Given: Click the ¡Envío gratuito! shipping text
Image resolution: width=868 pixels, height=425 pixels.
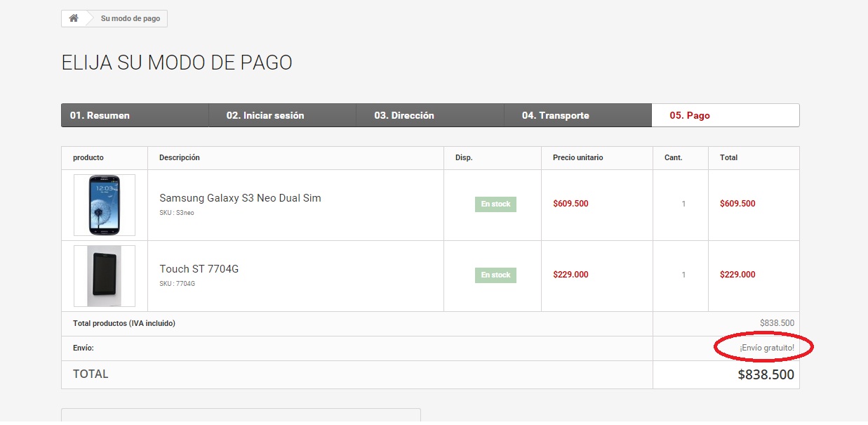Looking at the screenshot, I should (767, 348).
